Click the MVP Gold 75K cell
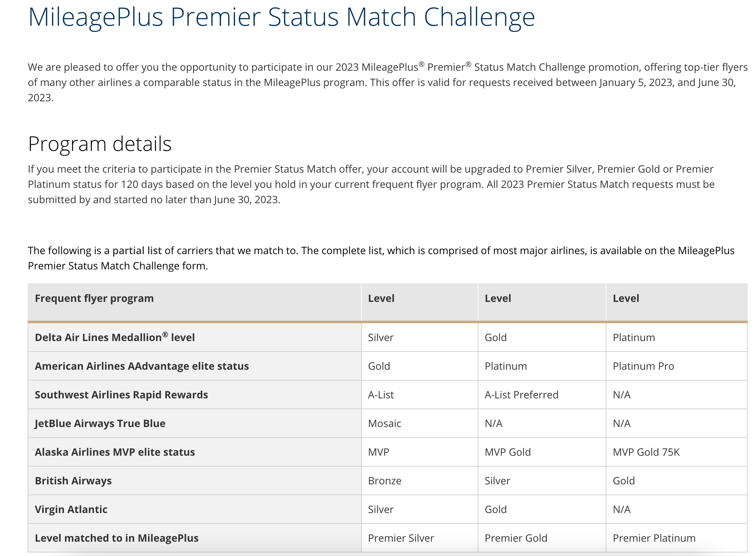Image resolution: width=756 pixels, height=556 pixels. coord(646,452)
